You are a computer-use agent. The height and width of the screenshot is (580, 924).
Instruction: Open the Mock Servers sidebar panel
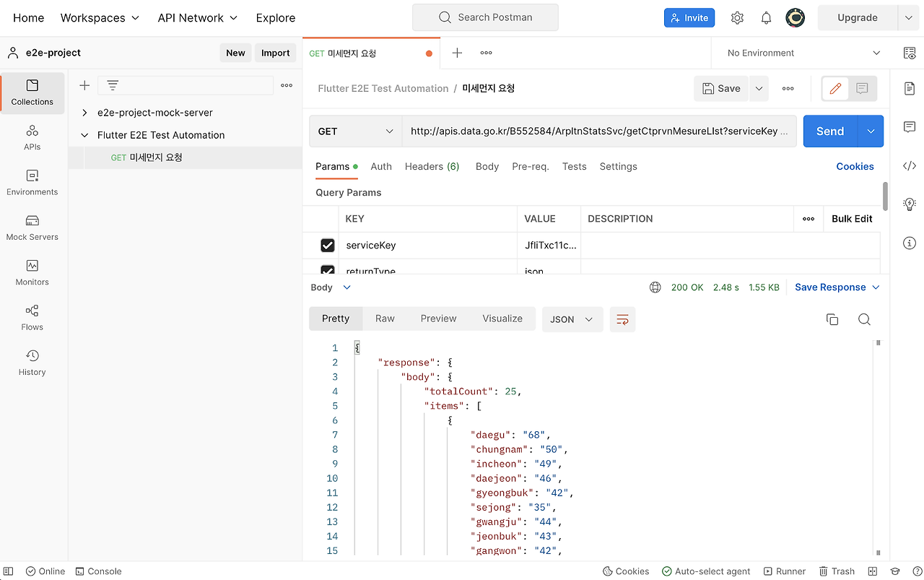pyautogui.click(x=32, y=228)
